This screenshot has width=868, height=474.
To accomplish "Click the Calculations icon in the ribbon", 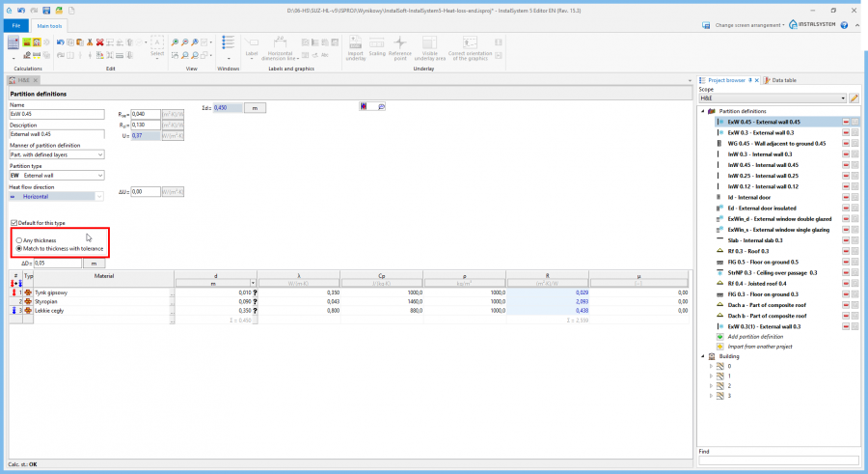I will [x=14, y=43].
